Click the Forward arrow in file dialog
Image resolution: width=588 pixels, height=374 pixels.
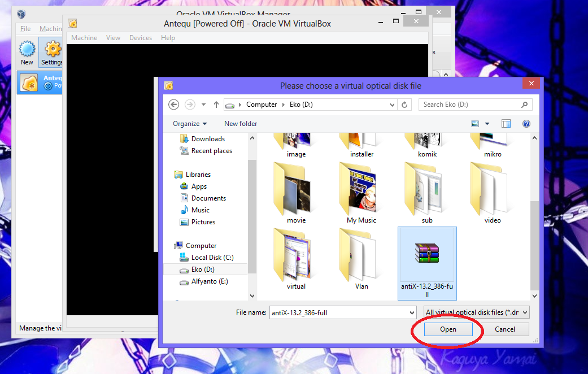coord(190,105)
